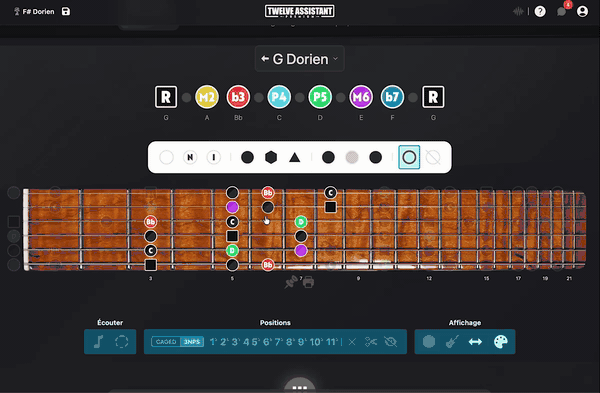Activate the dashed circle loop icon under Écouter

(x=122, y=341)
